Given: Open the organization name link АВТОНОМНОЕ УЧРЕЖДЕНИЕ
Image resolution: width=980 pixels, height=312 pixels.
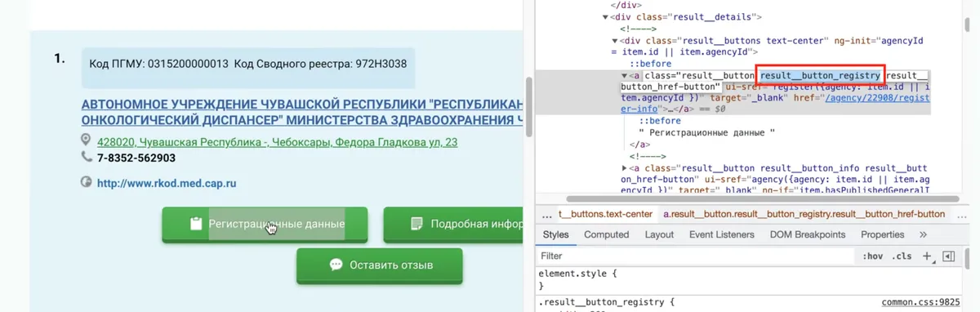Looking at the screenshot, I should pyautogui.click(x=301, y=113).
